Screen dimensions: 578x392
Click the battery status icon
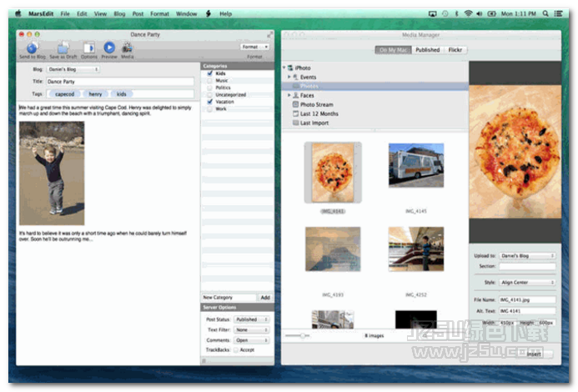(492, 13)
